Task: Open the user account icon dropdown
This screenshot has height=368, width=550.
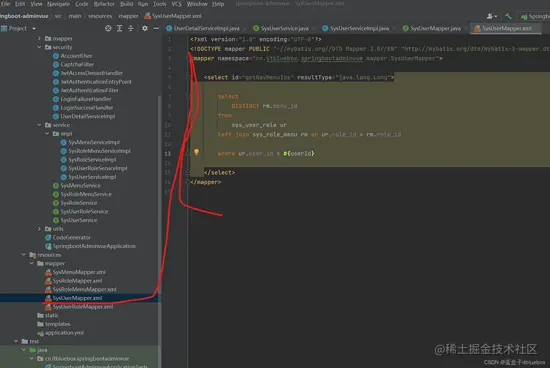Action: [492, 16]
